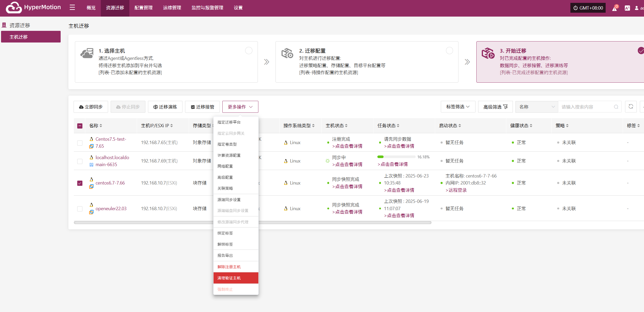Click the horizontal table scrollbar
The height and width of the screenshot is (312, 644).
(x=253, y=223)
